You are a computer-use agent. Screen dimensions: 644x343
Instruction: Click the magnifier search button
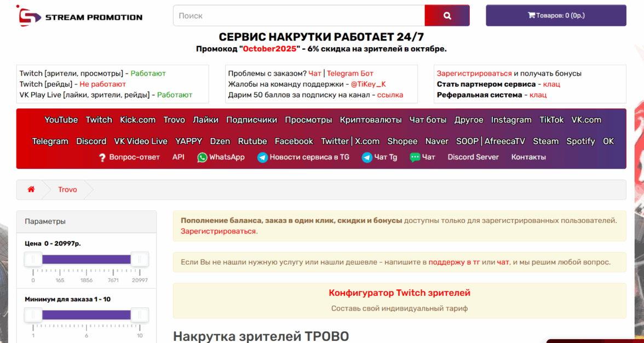447,15
